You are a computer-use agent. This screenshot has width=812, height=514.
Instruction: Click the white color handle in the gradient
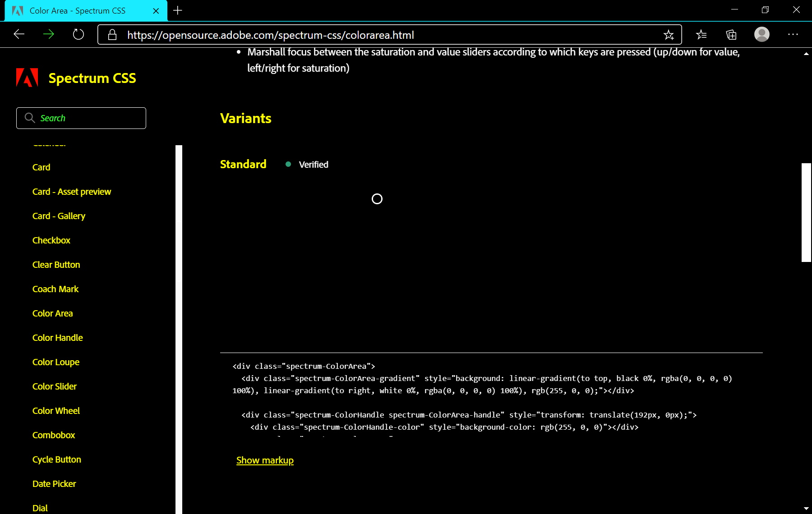[x=377, y=199]
